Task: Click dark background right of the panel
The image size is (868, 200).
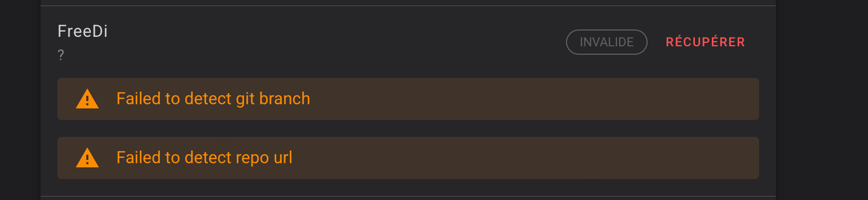Action: pos(822,100)
